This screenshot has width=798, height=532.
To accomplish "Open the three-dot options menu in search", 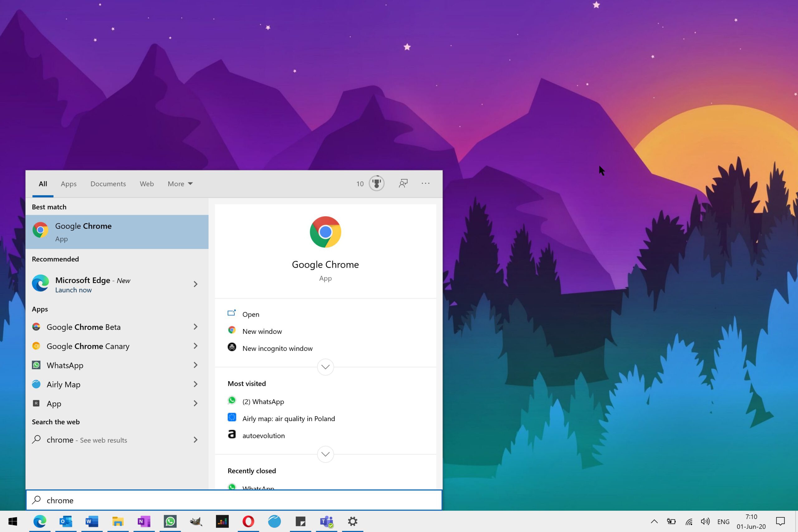I will pyautogui.click(x=425, y=183).
